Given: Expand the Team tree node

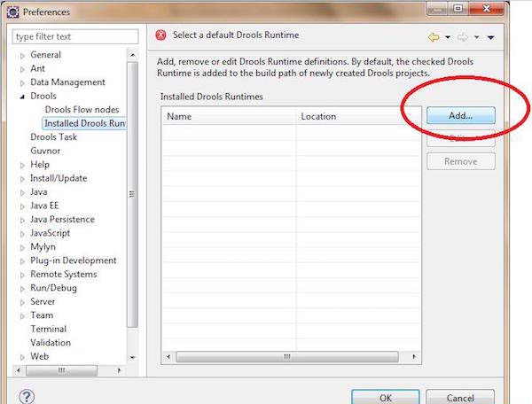Looking at the screenshot, I should pyautogui.click(x=22, y=316).
